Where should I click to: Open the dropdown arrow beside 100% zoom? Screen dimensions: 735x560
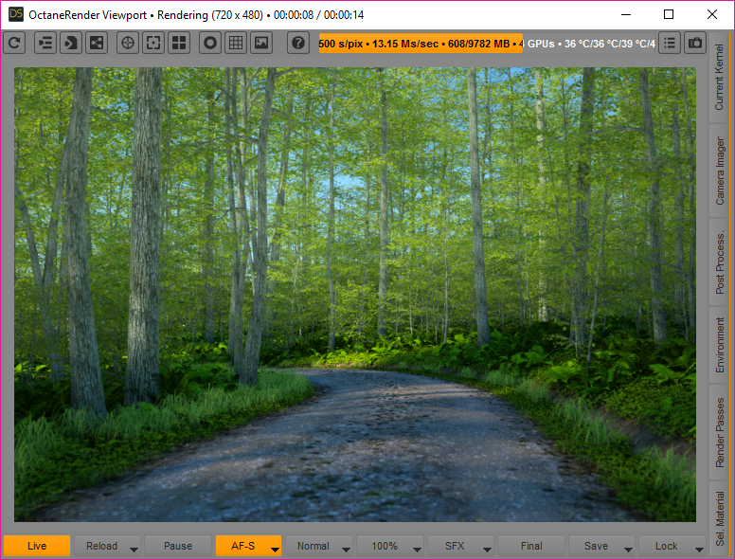417,549
